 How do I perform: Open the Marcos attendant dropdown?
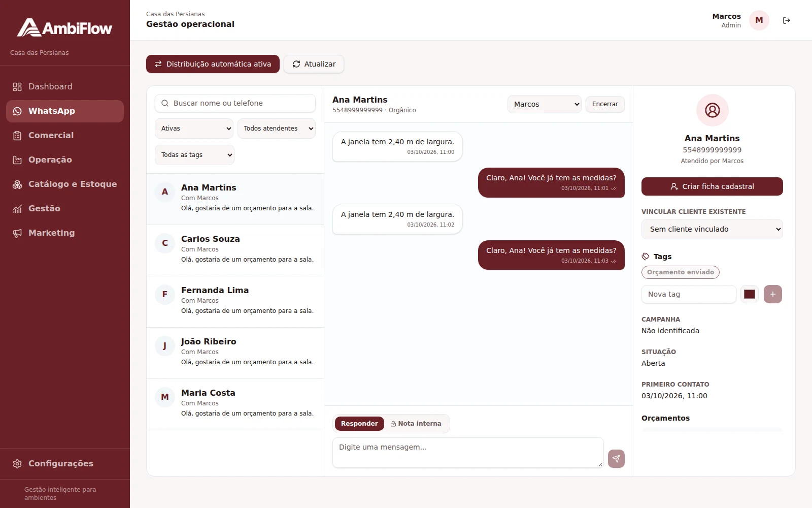[x=544, y=104]
